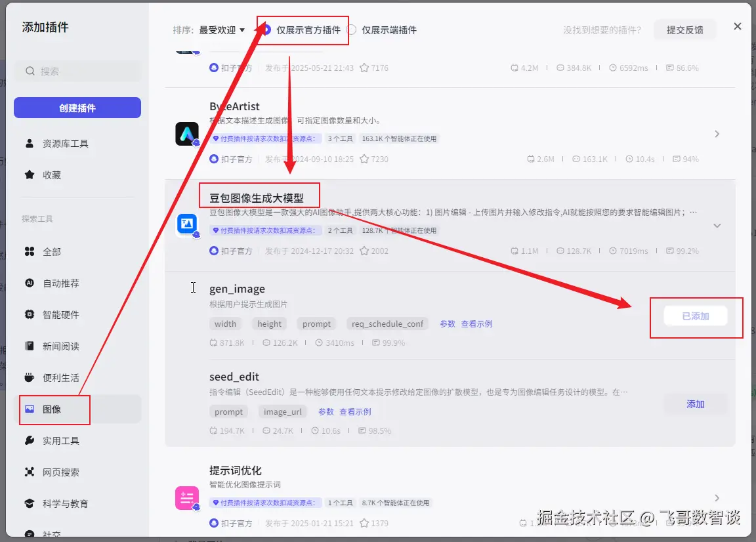Close the 添加插件 dialog

click(737, 26)
